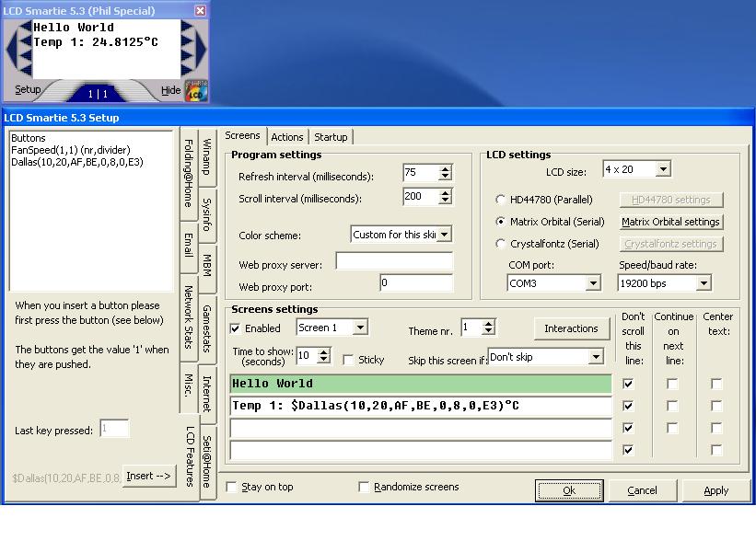This screenshot has height=552, width=756.
Task: Click the Web proxy port field
Action: click(x=416, y=282)
